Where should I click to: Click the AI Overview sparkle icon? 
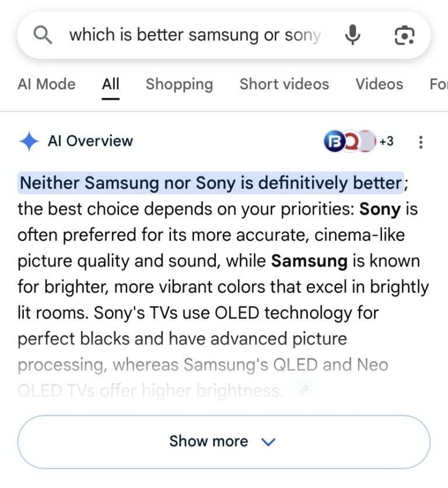[29, 141]
